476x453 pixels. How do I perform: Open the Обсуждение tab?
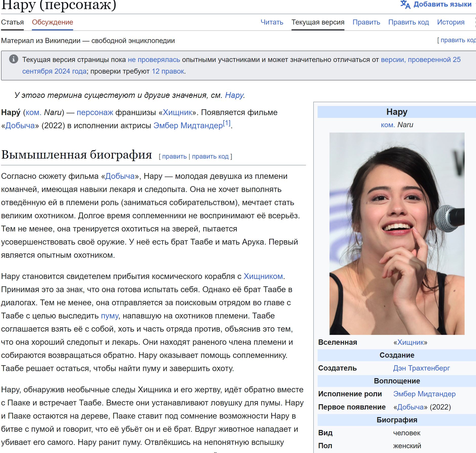[x=52, y=22]
